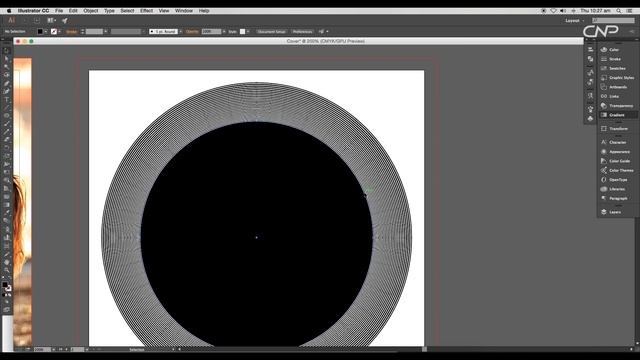This screenshot has height=360, width=640.
Task: Select the Pen tool
Action: click(6, 83)
